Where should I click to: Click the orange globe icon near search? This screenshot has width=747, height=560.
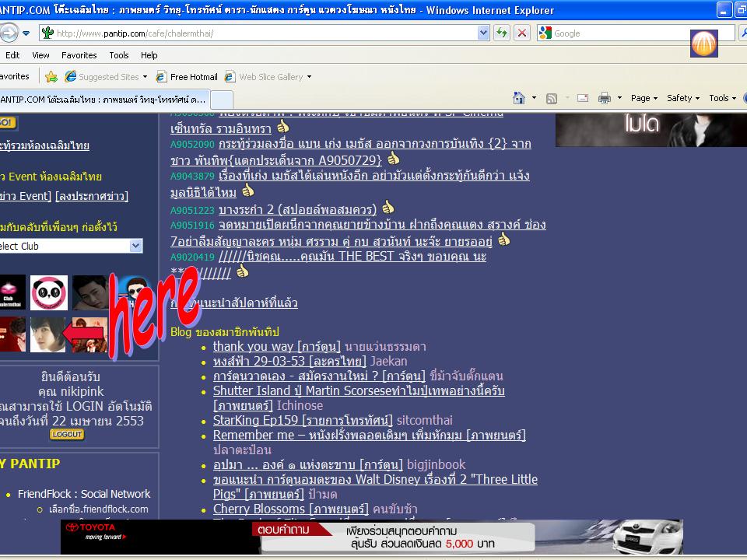(x=703, y=44)
